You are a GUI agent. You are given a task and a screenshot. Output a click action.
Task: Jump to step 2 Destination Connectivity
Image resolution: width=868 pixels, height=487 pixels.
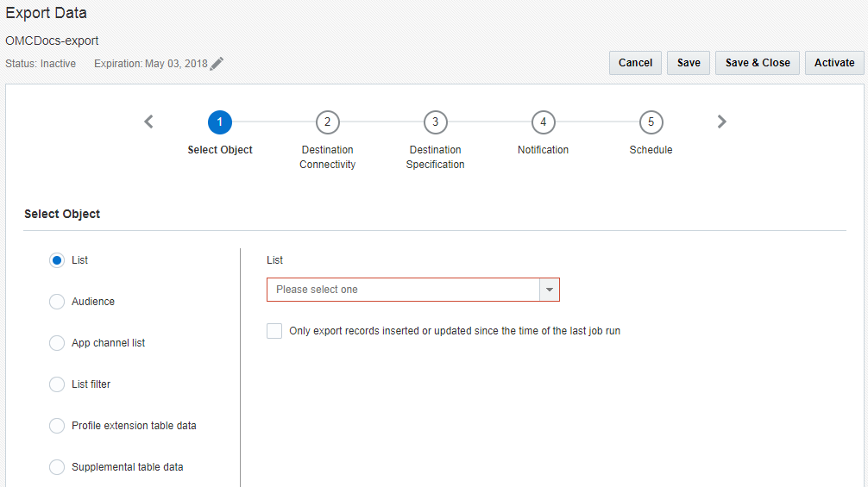(328, 122)
